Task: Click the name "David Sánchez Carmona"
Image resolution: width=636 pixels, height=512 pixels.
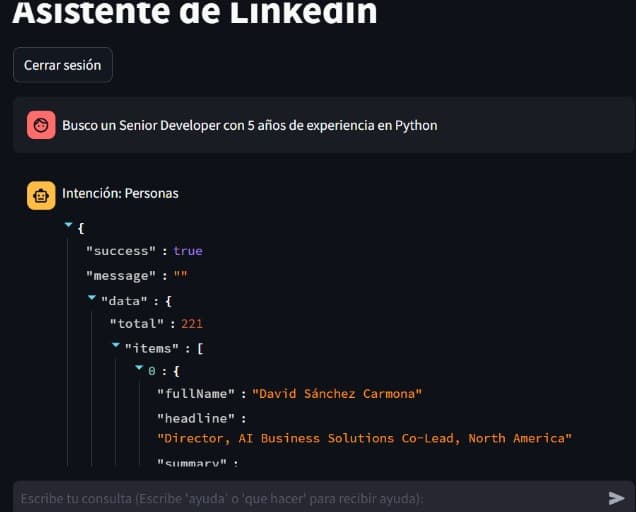Action: tap(337, 394)
